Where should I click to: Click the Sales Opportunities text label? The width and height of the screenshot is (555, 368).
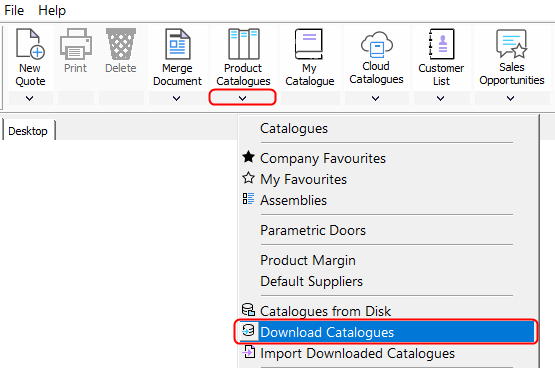point(512,73)
